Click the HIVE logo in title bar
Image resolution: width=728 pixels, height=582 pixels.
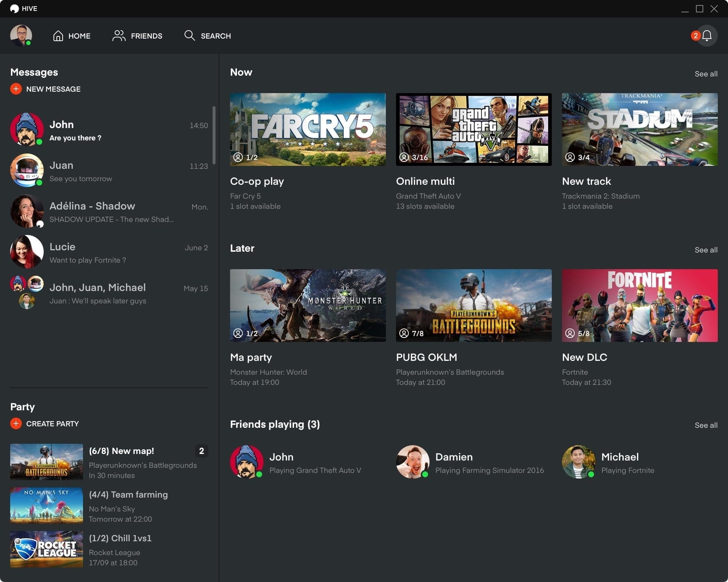[x=15, y=9]
